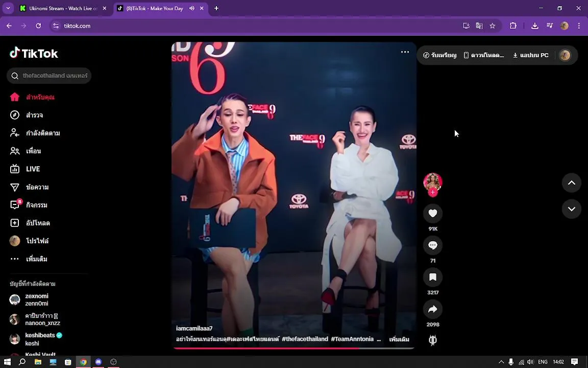The height and width of the screenshot is (368, 588).
Task: Open media controls icon in toolbar
Action: coord(550,26)
